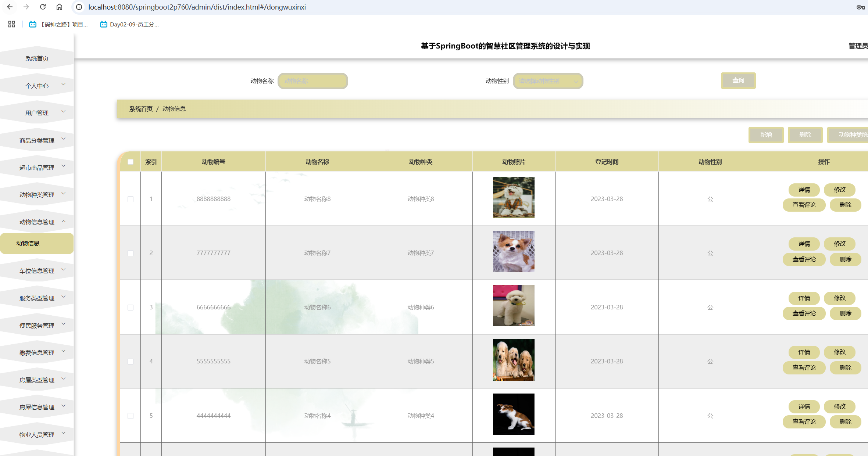Open the bookmarks apps grid icon

pos(11,24)
